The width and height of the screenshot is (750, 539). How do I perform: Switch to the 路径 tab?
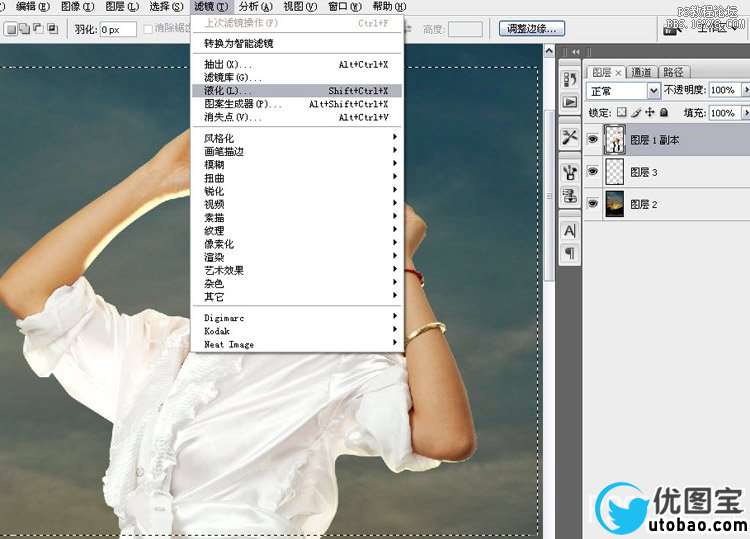(x=673, y=72)
